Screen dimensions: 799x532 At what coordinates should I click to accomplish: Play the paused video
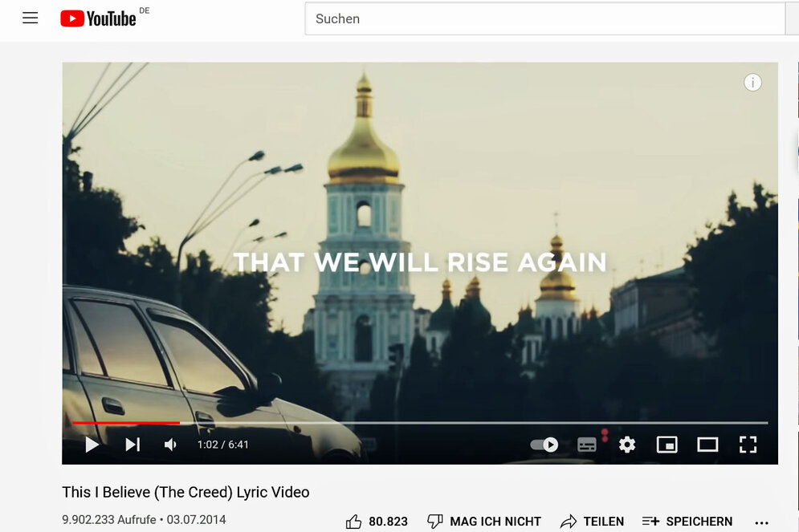[92, 445]
